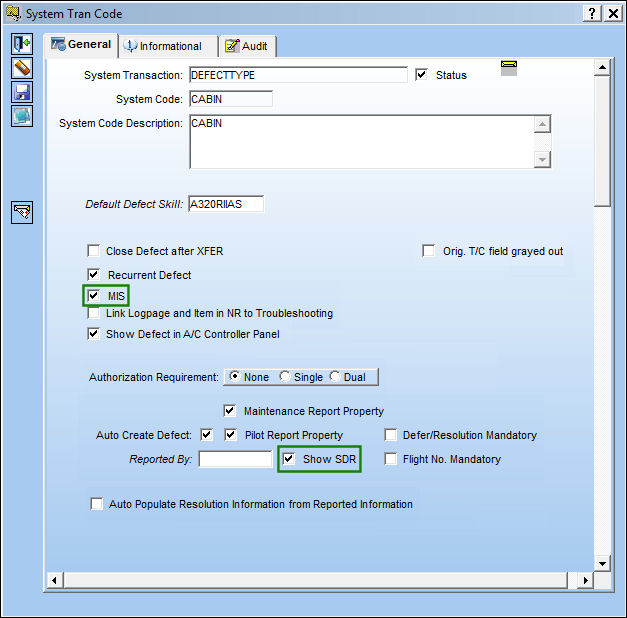Click the horizontal scroll right arrow
This screenshot has width=627, height=618.
[x=585, y=580]
